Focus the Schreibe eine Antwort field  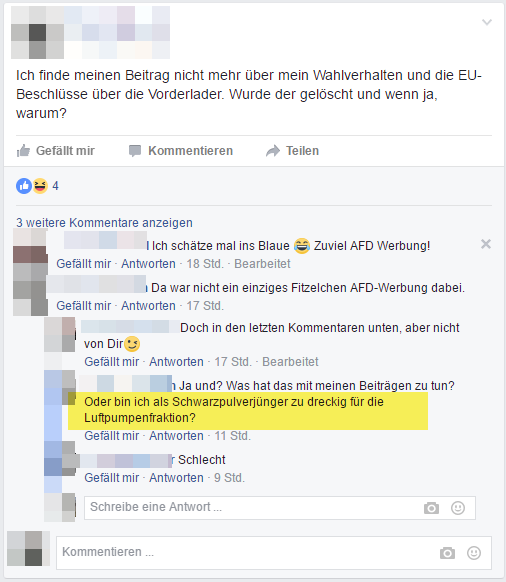tap(280, 507)
